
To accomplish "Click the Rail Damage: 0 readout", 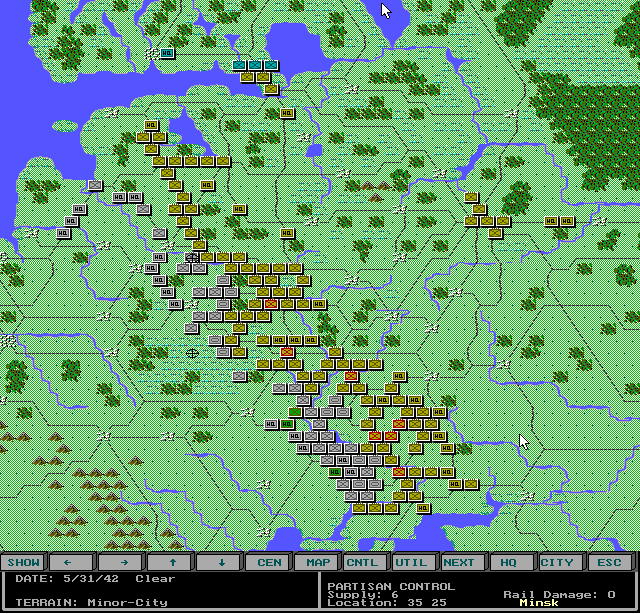I will 559,594.
